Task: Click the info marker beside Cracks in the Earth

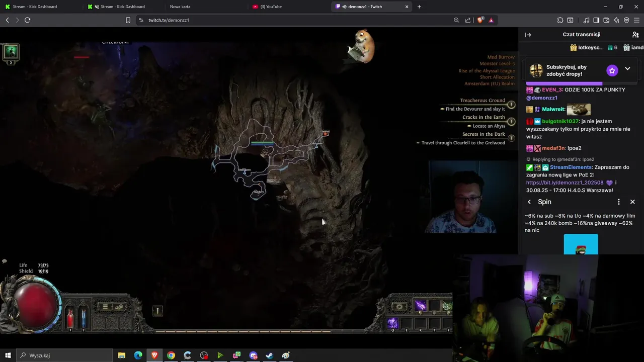Action: (511, 121)
